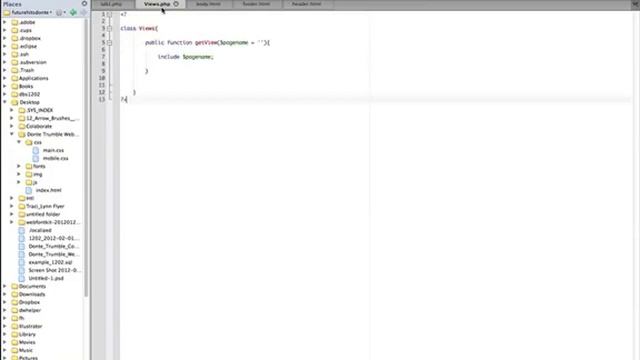Select the .Trash folder
The image size is (640, 360).
coord(27,70)
